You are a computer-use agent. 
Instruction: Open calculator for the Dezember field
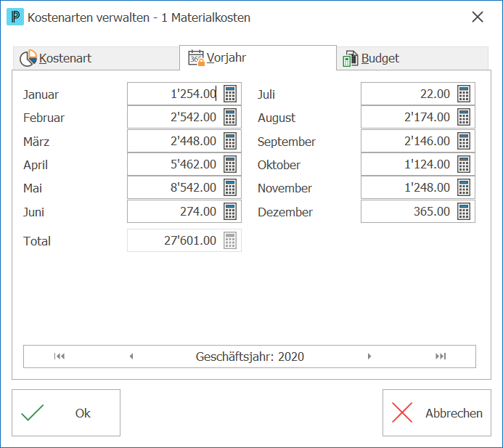coord(464,211)
